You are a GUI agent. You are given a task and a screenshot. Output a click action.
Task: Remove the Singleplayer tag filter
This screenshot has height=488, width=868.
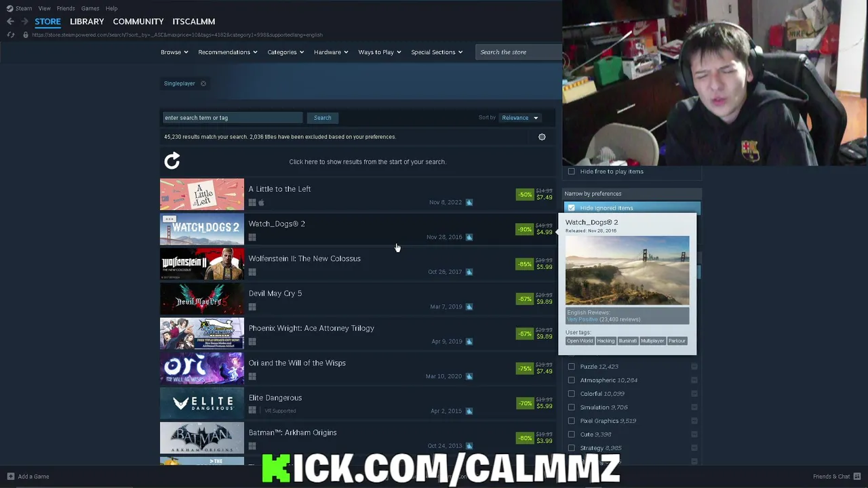click(x=203, y=83)
